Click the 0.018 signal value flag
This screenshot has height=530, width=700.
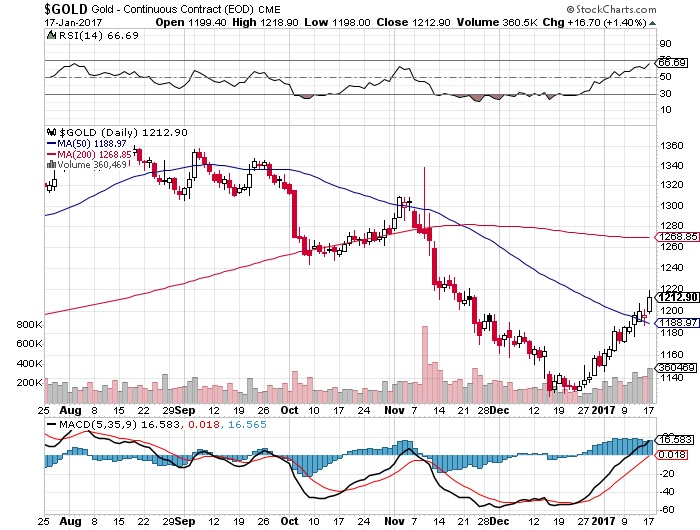tap(672, 455)
